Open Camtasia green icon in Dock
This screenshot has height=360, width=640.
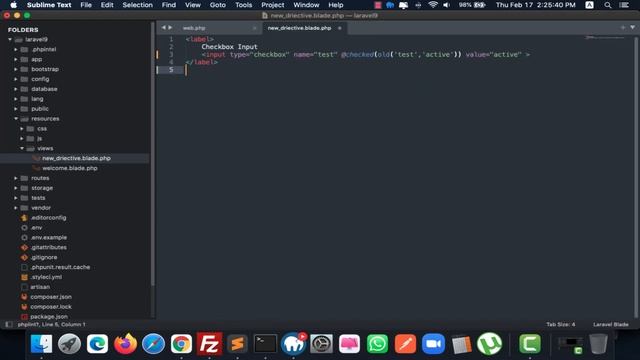[530, 344]
